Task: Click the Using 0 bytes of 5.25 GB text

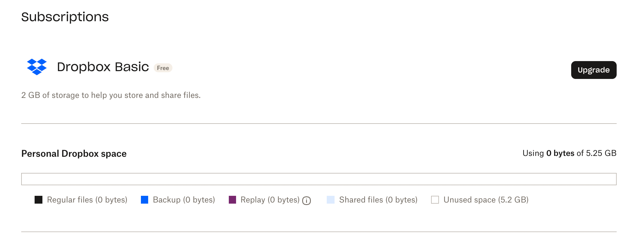Action: 569,153
